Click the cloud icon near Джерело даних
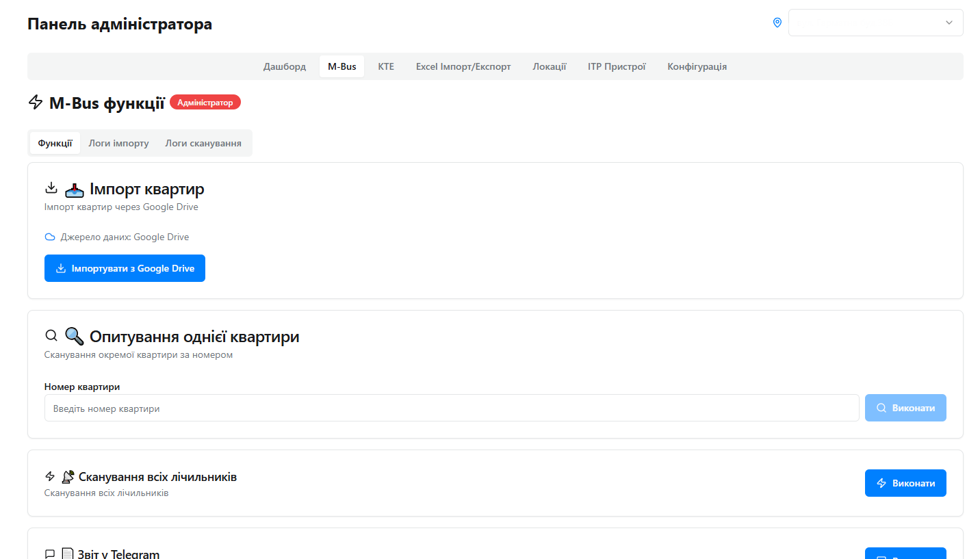 coord(50,237)
